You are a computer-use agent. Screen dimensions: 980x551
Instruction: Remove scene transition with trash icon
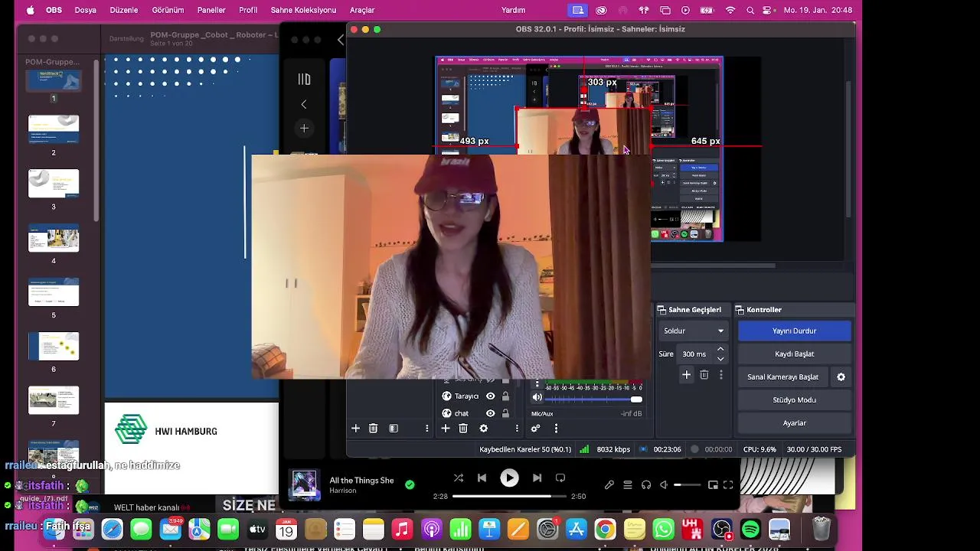pos(704,375)
